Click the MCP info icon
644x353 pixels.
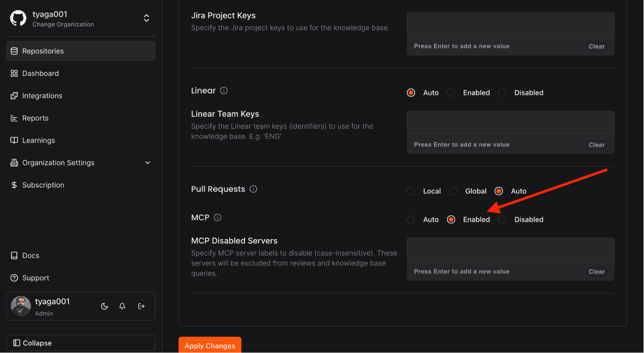(x=217, y=218)
